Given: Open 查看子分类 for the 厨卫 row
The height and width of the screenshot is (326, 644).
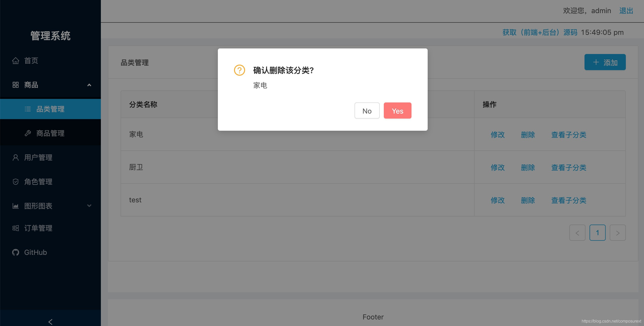Looking at the screenshot, I should click(x=569, y=167).
